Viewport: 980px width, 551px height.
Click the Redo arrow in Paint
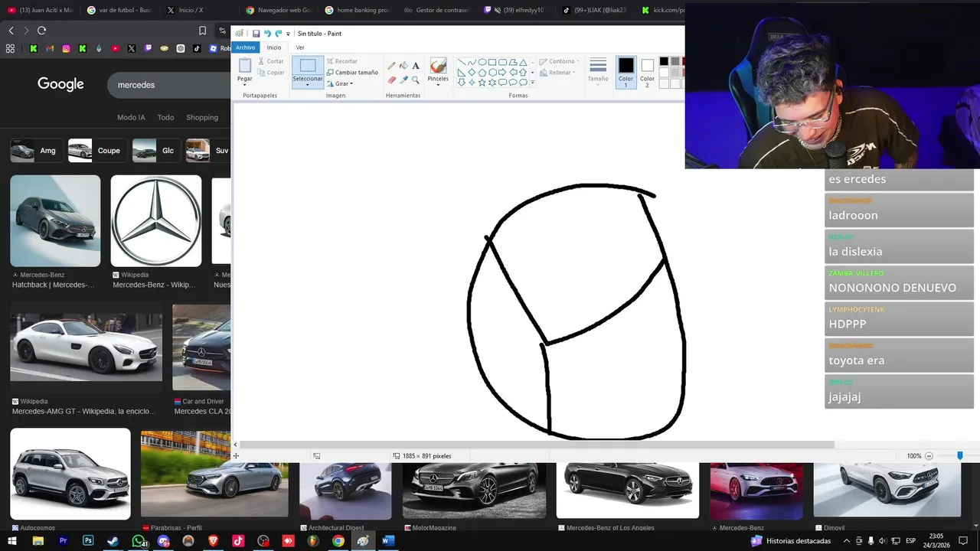[x=278, y=34]
